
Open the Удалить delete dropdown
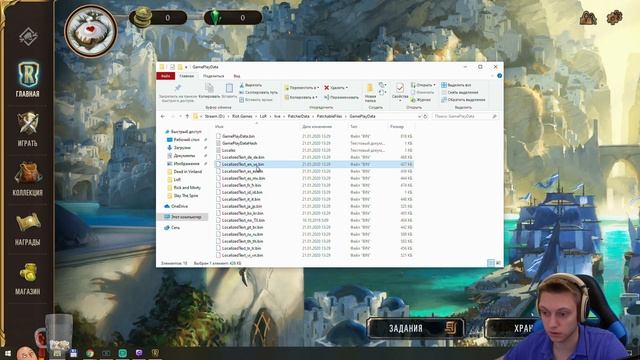pos(336,88)
